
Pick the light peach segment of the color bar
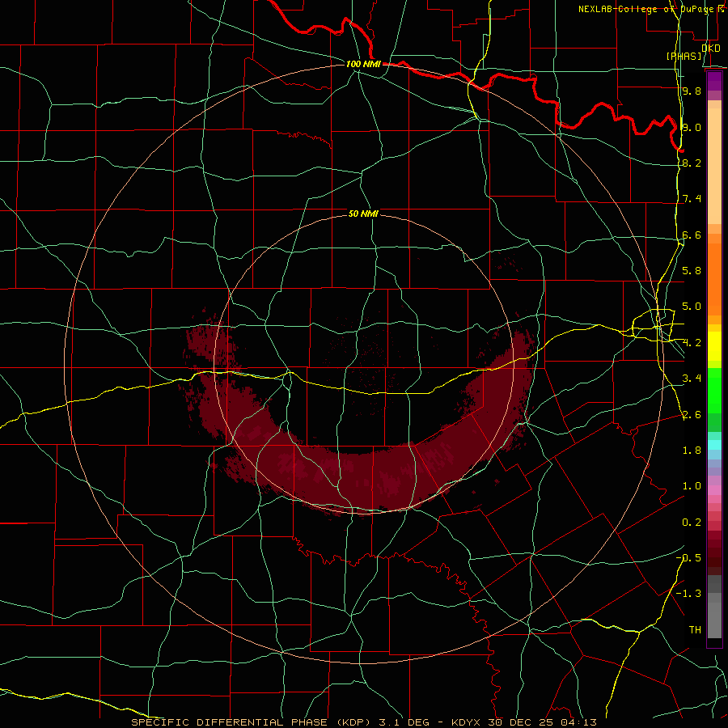pos(714,166)
